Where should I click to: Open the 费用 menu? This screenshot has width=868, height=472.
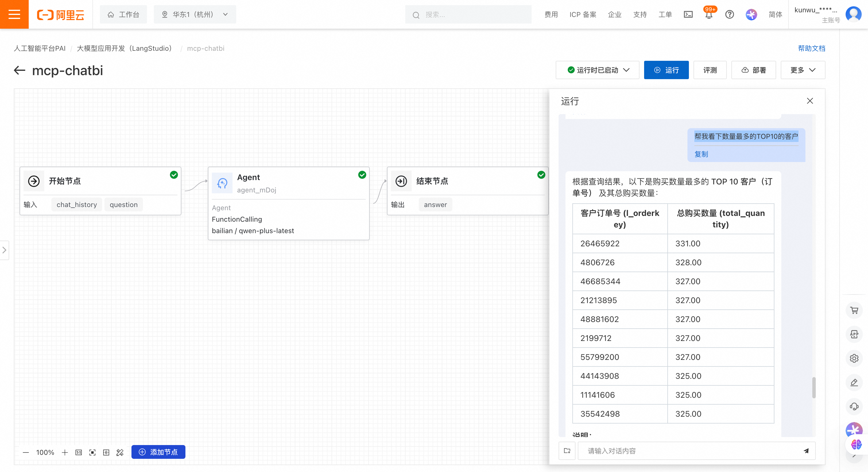(551, 14)
